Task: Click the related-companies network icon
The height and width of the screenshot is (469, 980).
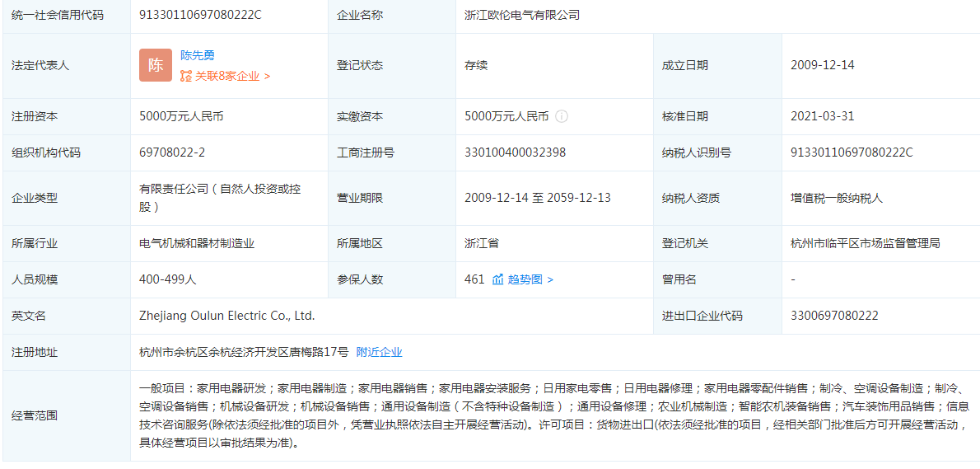Action: coord(186,76)
